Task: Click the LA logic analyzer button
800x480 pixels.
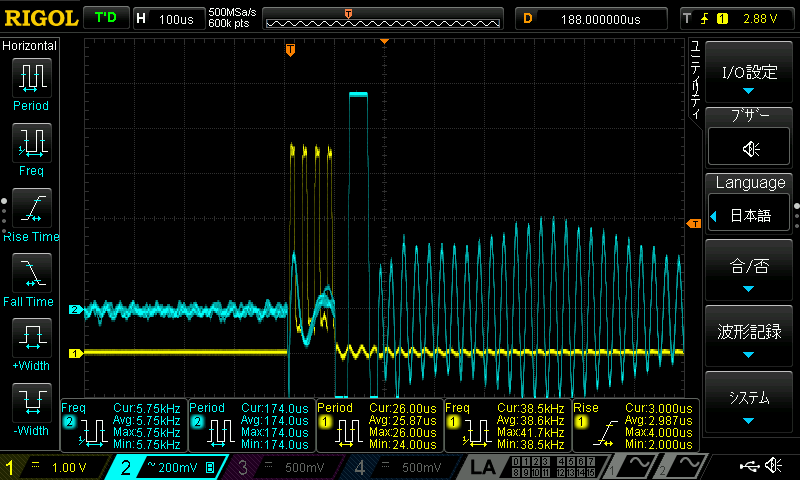Action: [484, 467]
